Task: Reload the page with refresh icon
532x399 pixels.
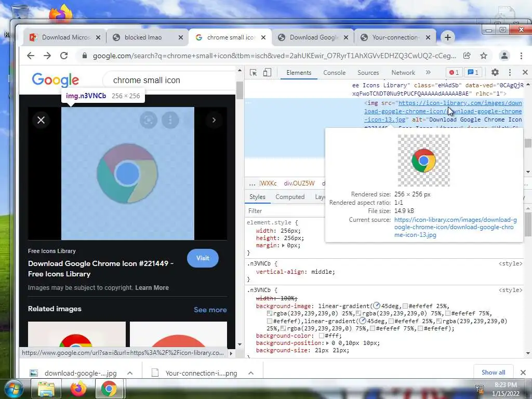Action: [x=64, y=56]
